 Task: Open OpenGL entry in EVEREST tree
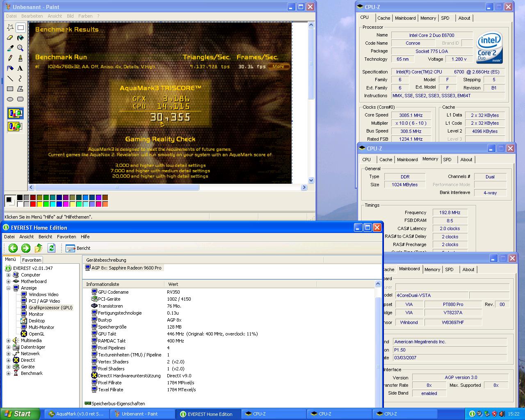click(37, 334)
